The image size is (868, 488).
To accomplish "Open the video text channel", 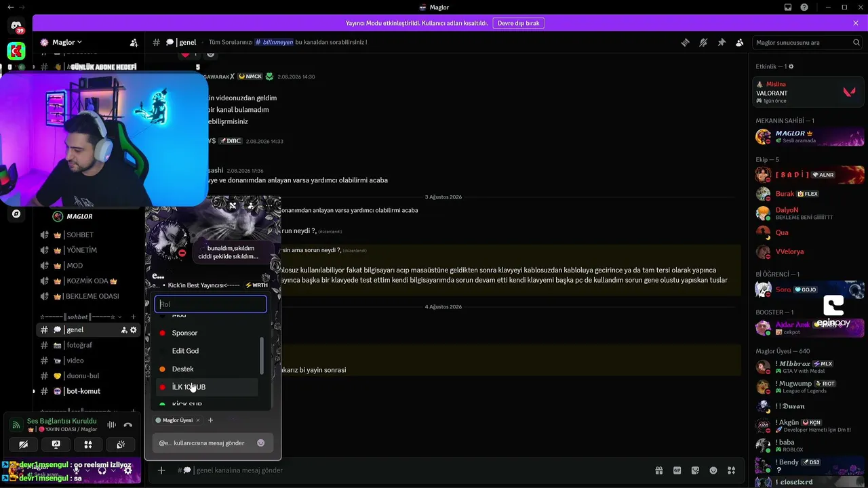I will tap(88, 361).
